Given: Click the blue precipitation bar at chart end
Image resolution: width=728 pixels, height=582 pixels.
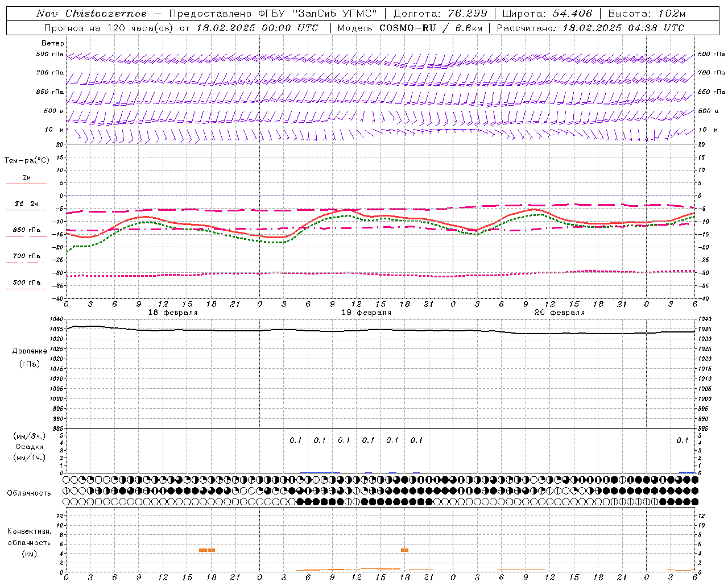Looking at the screenshot, I should point(687,472).
